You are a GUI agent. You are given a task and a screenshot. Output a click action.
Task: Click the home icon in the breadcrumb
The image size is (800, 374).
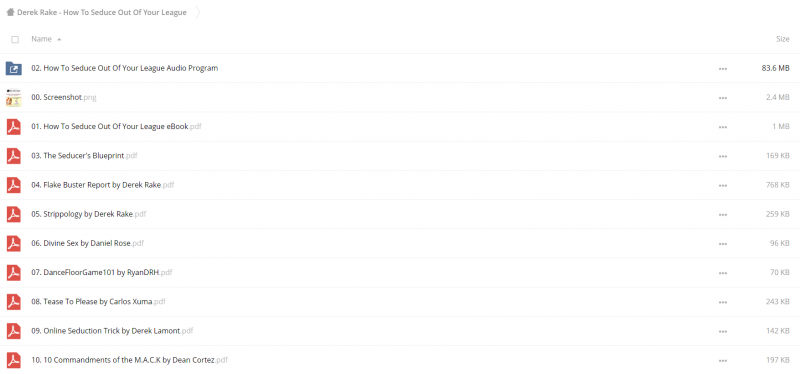click(10, 12)
